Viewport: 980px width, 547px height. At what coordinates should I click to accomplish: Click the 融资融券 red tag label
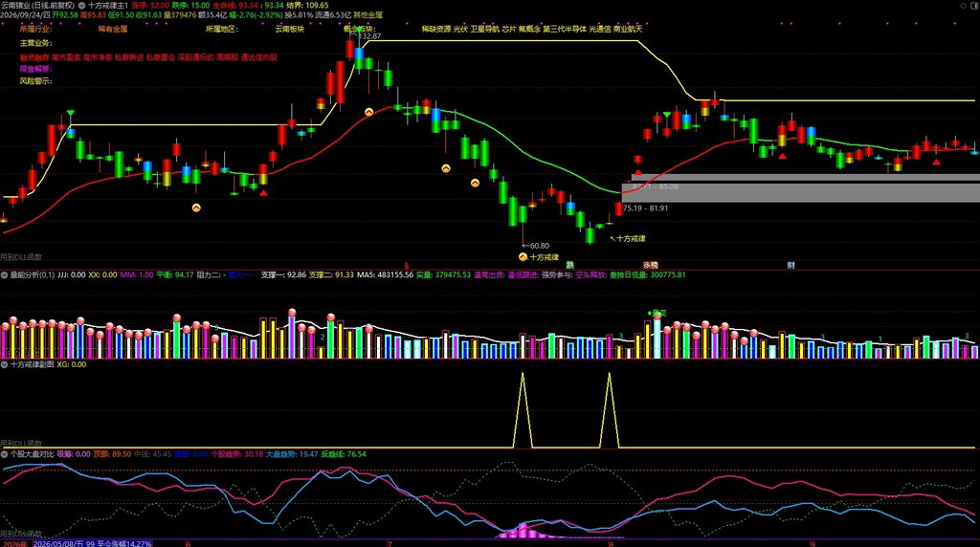point(34,57)
